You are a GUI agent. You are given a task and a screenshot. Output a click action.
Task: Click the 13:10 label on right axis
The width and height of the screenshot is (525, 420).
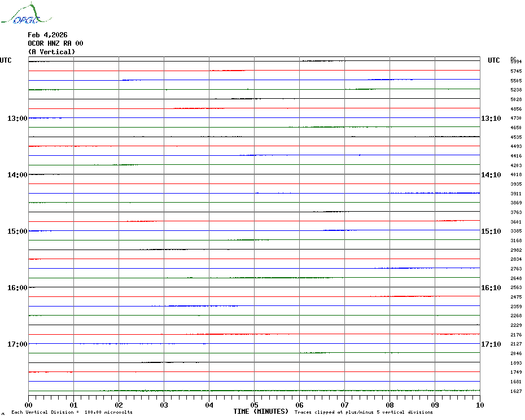[x=491, y=119]
